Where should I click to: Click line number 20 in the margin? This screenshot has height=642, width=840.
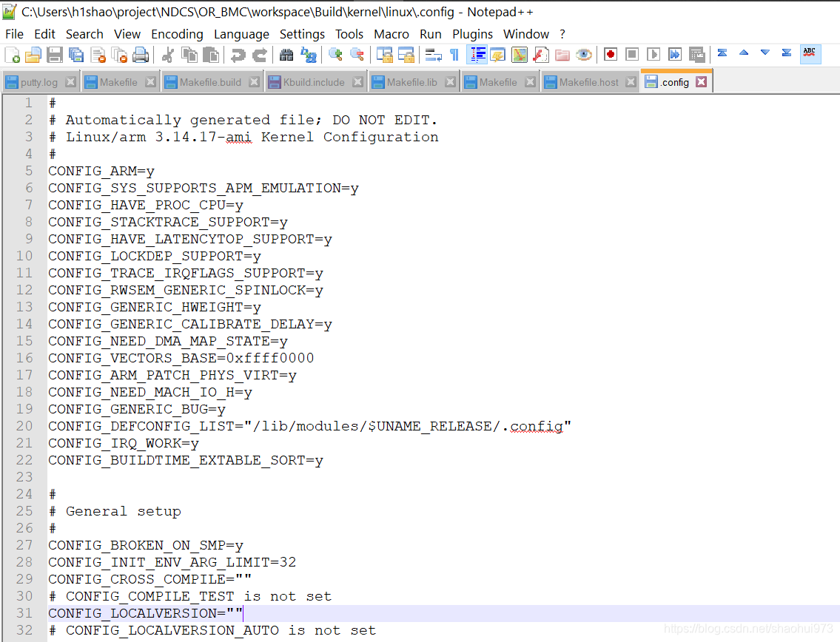[24, 426]
